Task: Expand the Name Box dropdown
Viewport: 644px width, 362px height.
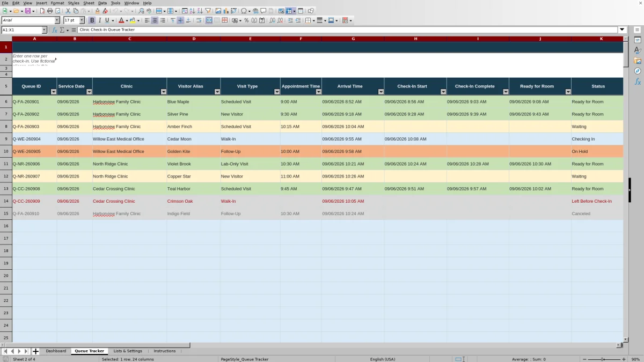Action: click(x=45, y=30)
